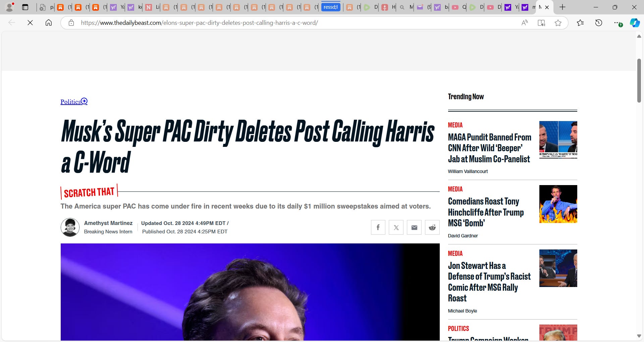Click POLITICS category label in trending

tap(459, 329)
